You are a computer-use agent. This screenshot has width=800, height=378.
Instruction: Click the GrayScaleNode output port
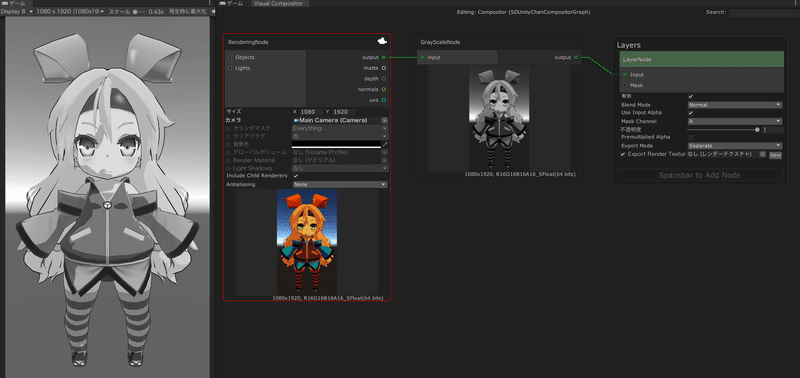[x=576, y=58]
